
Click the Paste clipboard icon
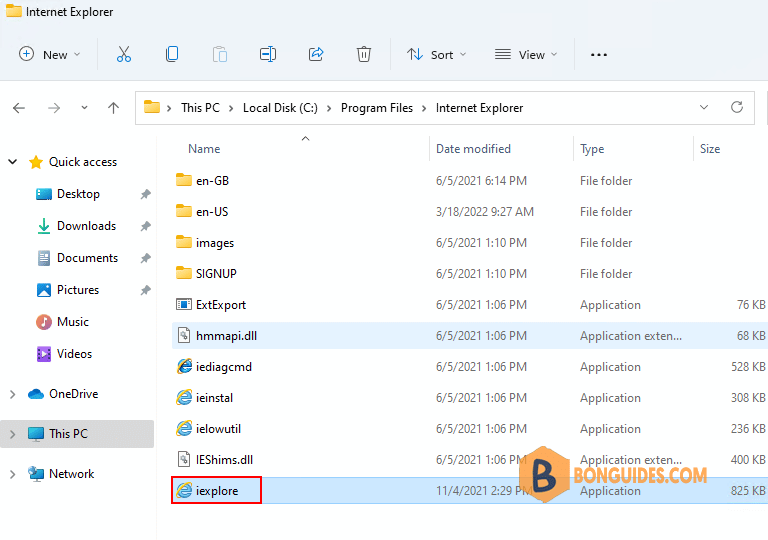(x=220, y=54)
